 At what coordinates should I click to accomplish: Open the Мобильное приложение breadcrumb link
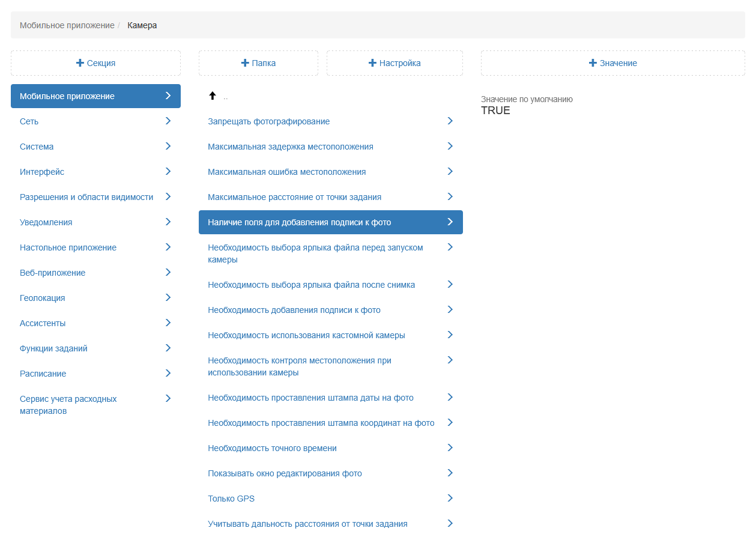pyautogui.click(x=67, y=25)
